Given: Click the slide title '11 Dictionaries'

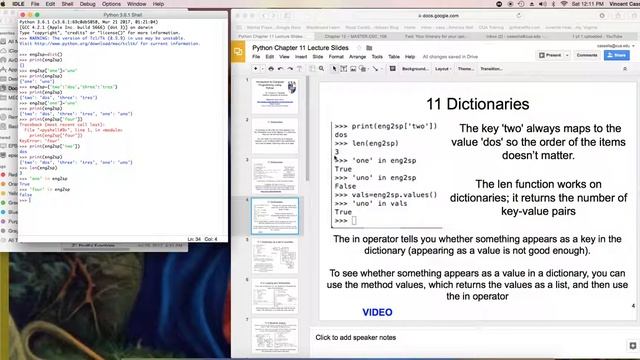Looking at the screenshot, I should [x=478, y=104].
